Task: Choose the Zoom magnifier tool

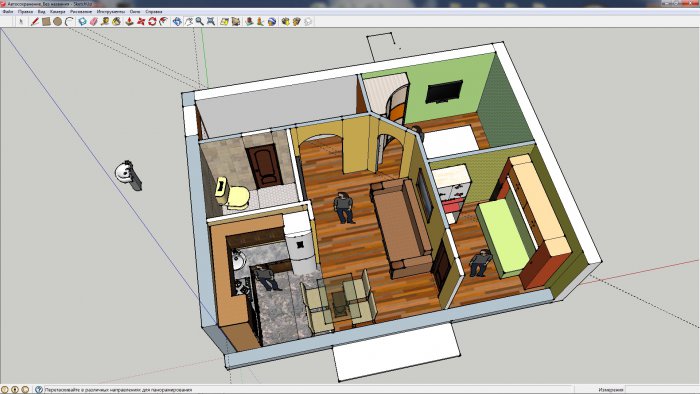Action: [200, 21]
